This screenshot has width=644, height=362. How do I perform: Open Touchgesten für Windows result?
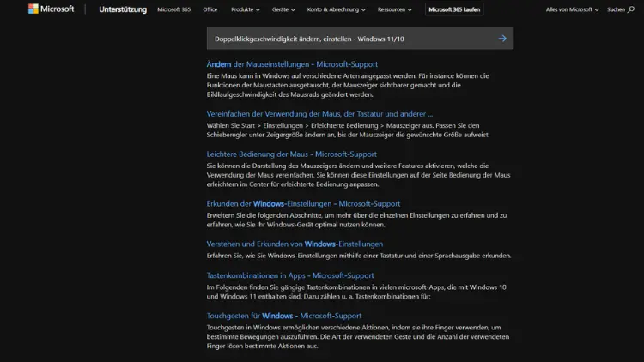coord(284,316)
